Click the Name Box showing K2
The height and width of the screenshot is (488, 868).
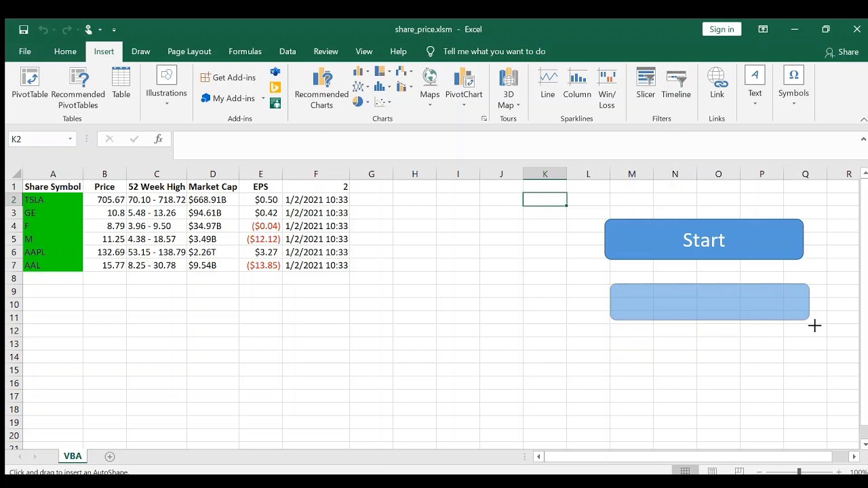38,139
